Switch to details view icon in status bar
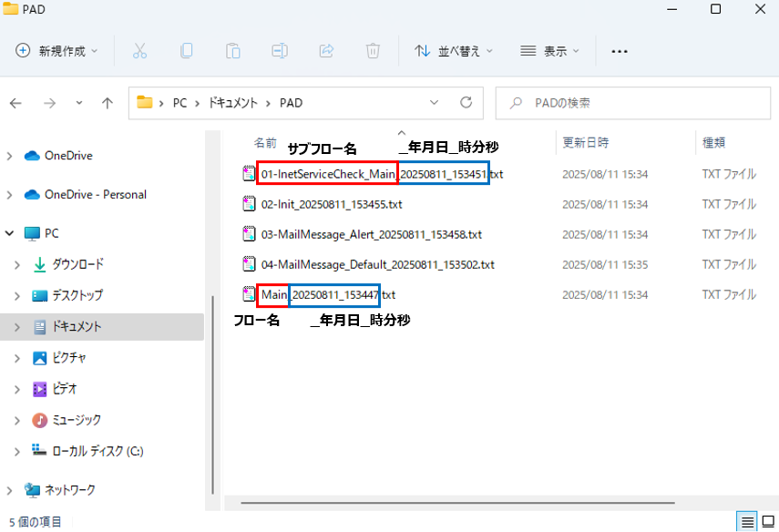The height and width of the screenshot is (532, 779). coord(747,522)
